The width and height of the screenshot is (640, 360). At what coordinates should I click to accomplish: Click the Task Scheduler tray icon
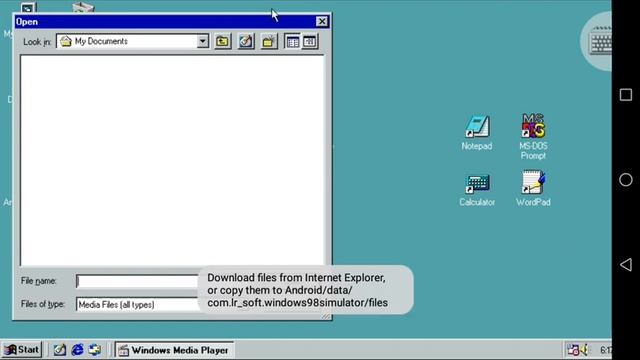[x=573, y=350]
